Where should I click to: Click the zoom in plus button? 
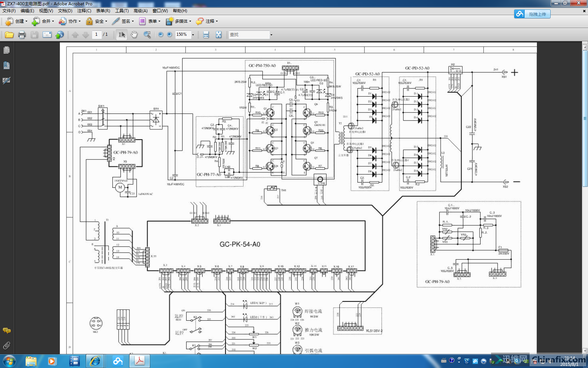(169, 35)
